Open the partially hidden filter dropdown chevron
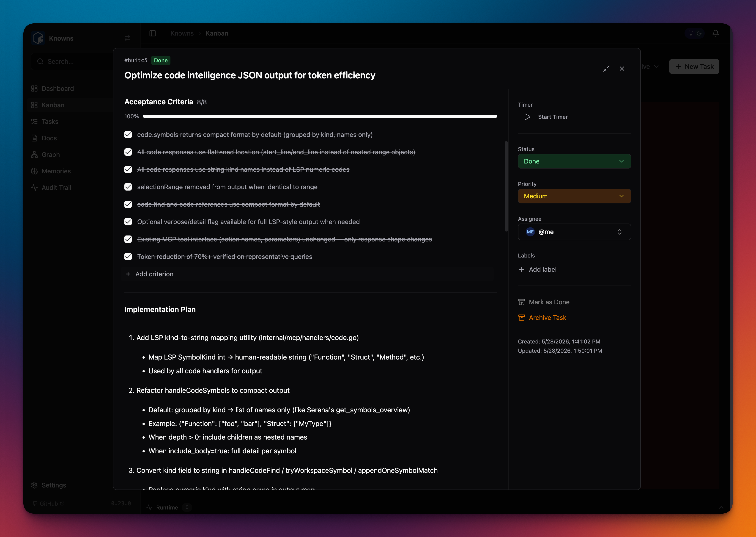 (x=656, y=67)
